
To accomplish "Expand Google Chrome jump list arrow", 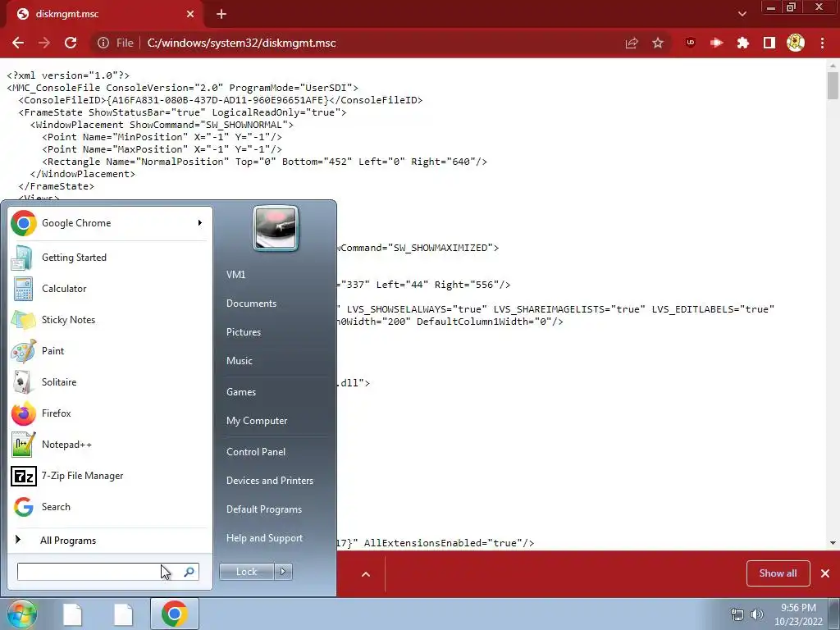I will pos(200,223).
